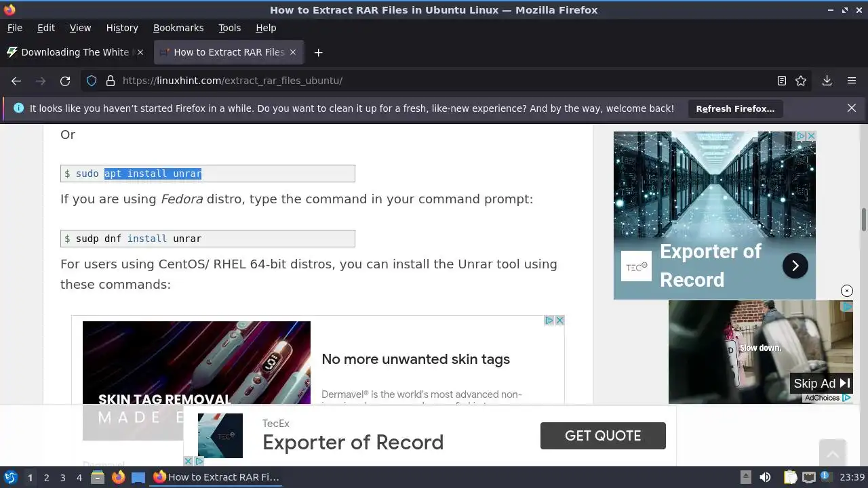Viewport: 868px width, 488px height.
Task: Click the AdChoices label under video
Action: point(827,398)
